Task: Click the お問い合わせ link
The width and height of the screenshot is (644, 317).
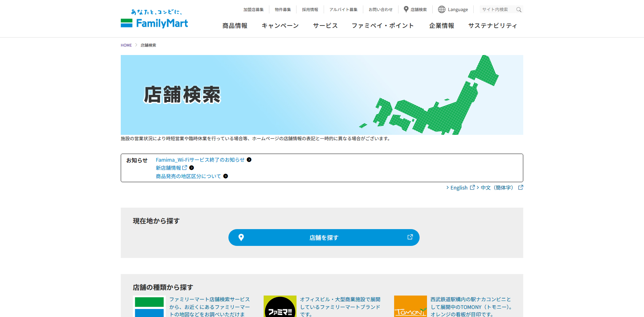Action: coord(381,10)
